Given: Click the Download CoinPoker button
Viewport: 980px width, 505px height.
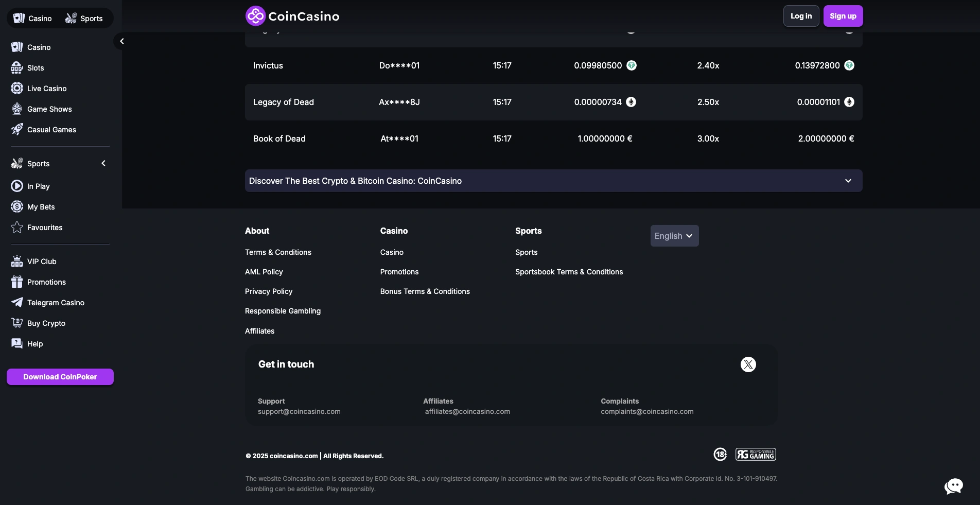Looking at the screenshot, I should click(x=60, y=376).
